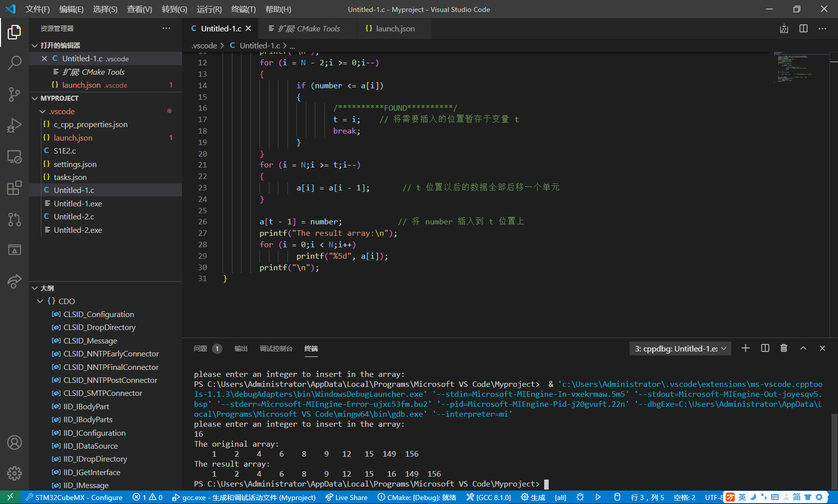
Task: Open the Explorer view in activity bar
Action: [14, 32]
